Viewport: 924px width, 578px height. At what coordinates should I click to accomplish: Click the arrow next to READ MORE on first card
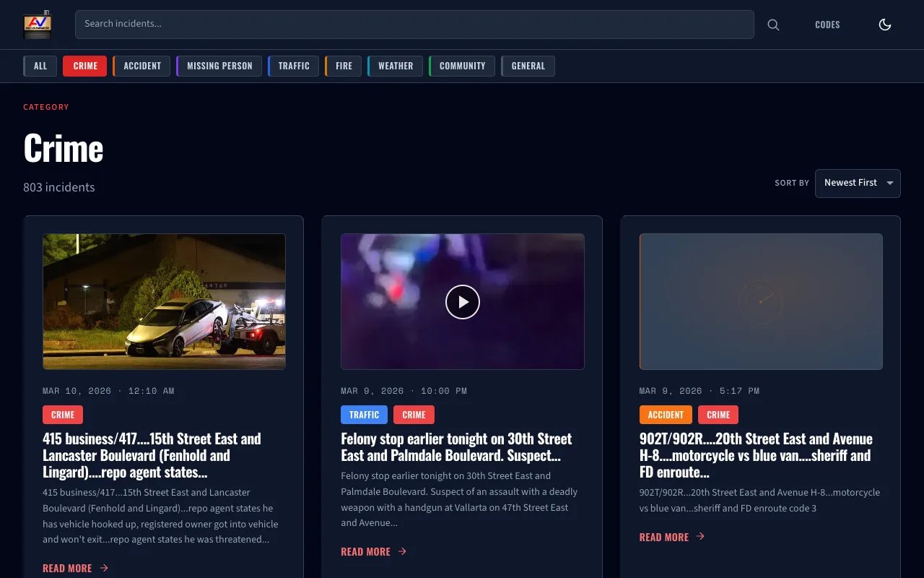(x=104, y=568)
